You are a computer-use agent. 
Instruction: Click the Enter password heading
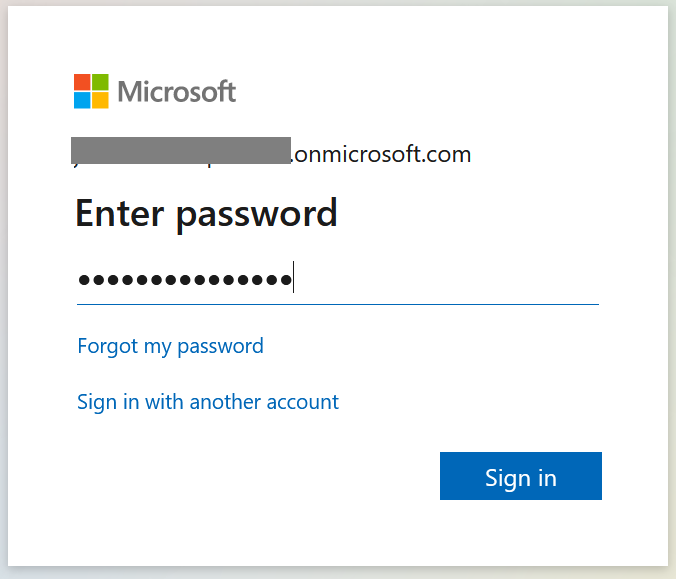[x=206, y=213]
